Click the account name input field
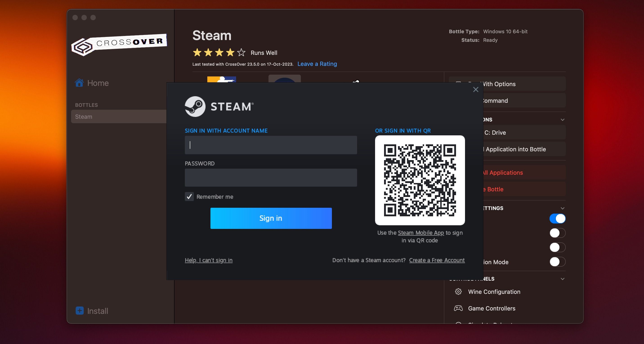Viewport: 644px width, 344px height. point(271,145)
